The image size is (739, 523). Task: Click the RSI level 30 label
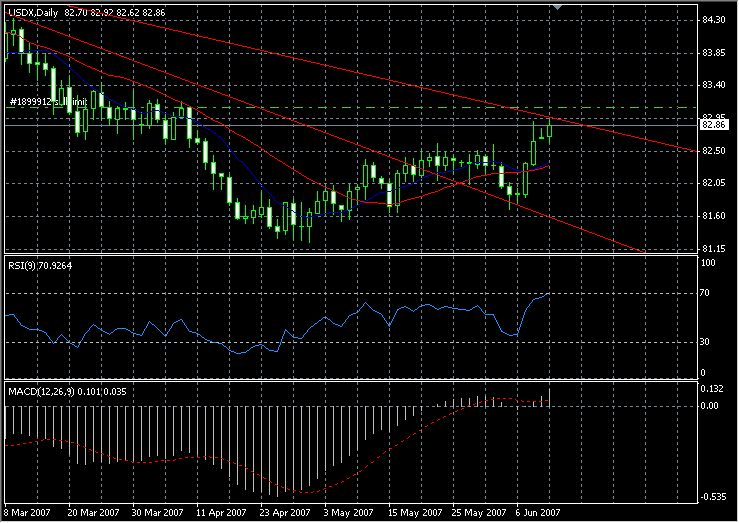705,342
